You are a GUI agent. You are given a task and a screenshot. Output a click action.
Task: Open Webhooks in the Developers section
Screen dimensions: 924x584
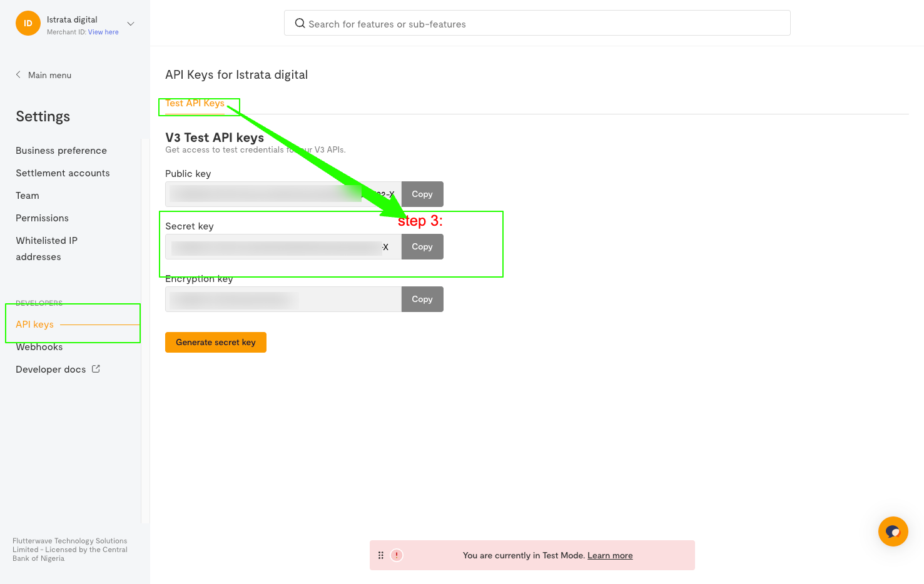(39, 347)
